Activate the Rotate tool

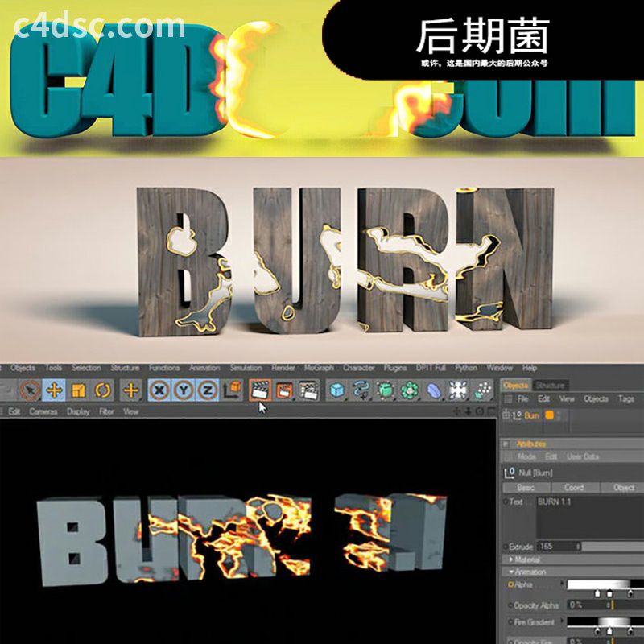click(102, 390)
